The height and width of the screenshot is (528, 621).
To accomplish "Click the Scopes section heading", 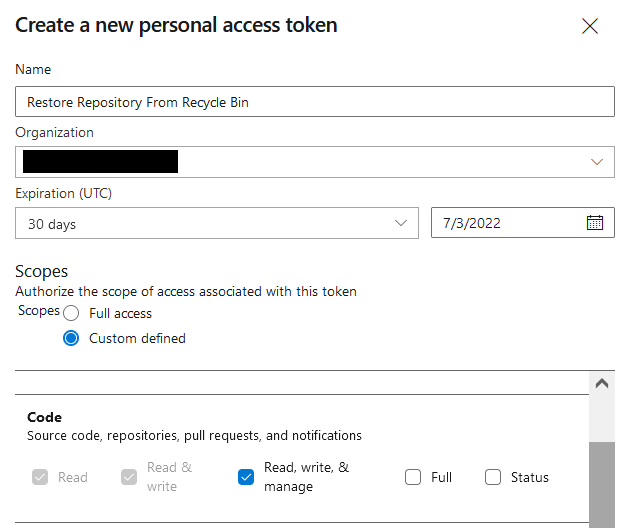I will pos(41,272).
